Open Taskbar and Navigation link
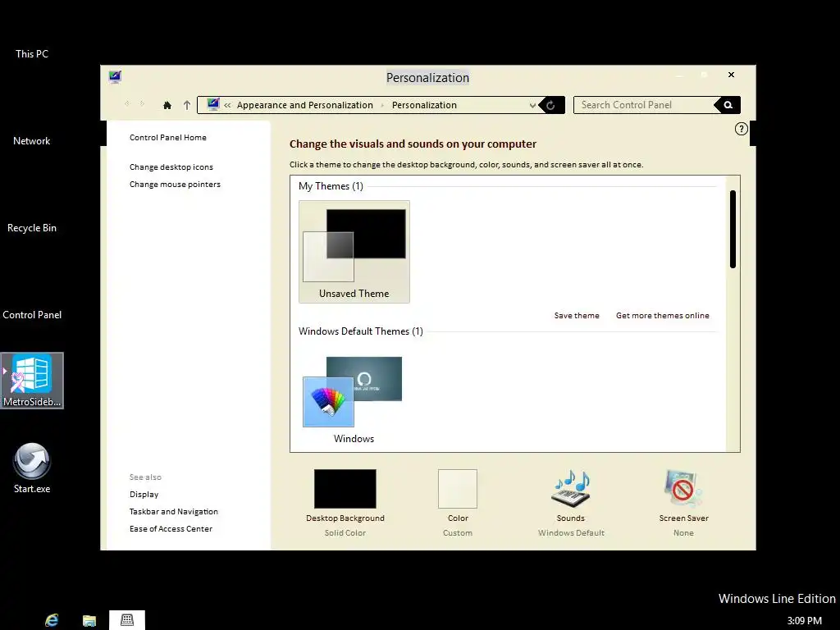 point(174,512)
